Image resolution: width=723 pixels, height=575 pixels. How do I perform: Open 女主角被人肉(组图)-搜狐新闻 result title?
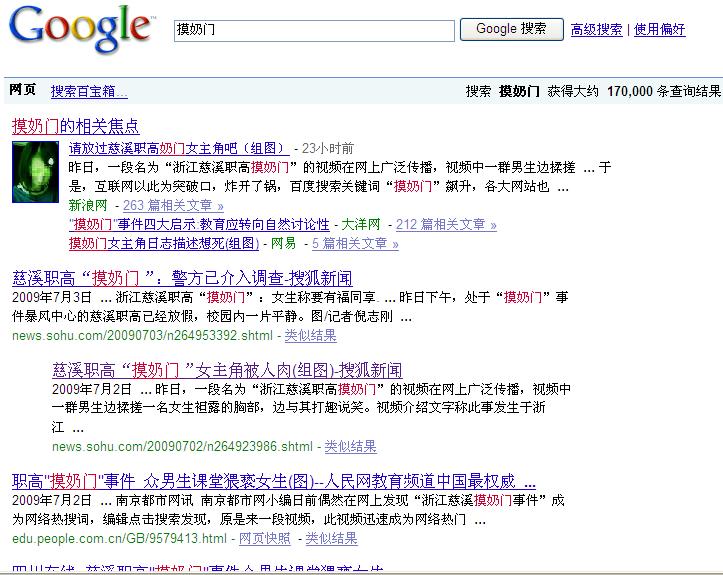[x=227, y=370]
